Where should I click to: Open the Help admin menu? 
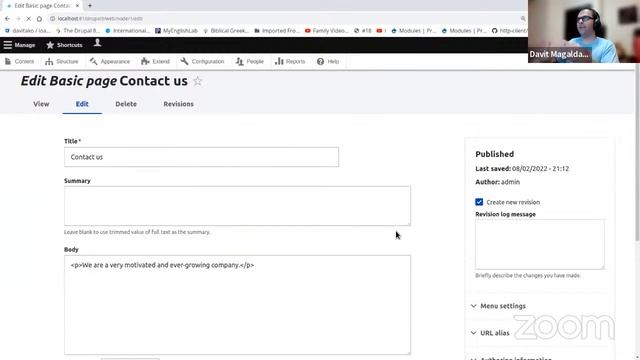(328, 61)
